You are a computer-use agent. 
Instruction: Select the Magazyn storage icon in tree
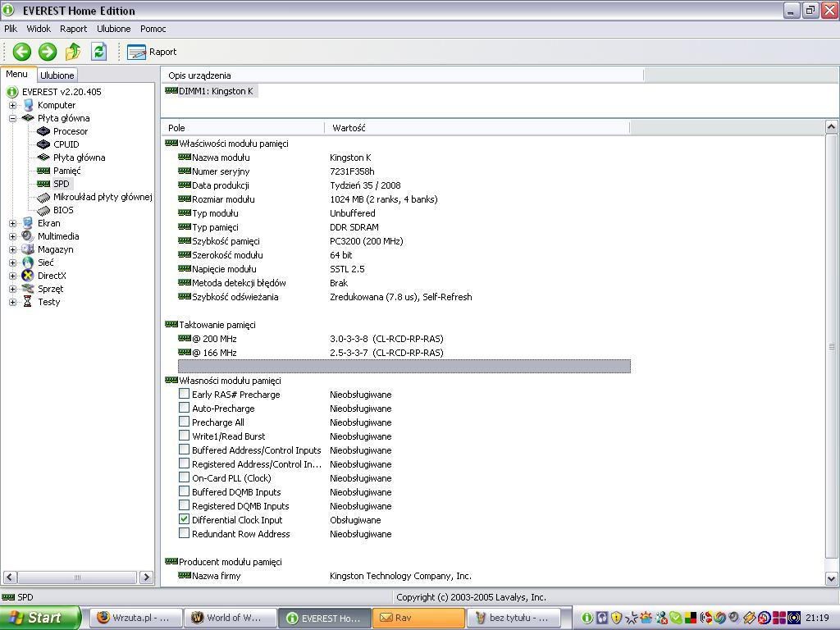point(28,249)
